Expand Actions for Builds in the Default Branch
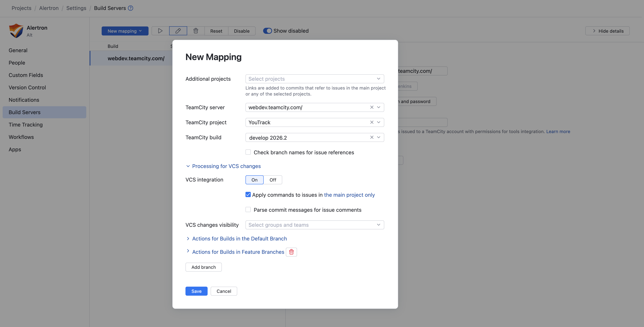644x327 pixels. coord(236,239)
